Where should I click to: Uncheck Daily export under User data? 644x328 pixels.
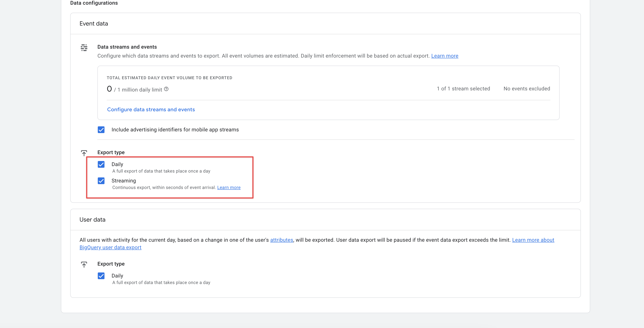coord(101,276)
